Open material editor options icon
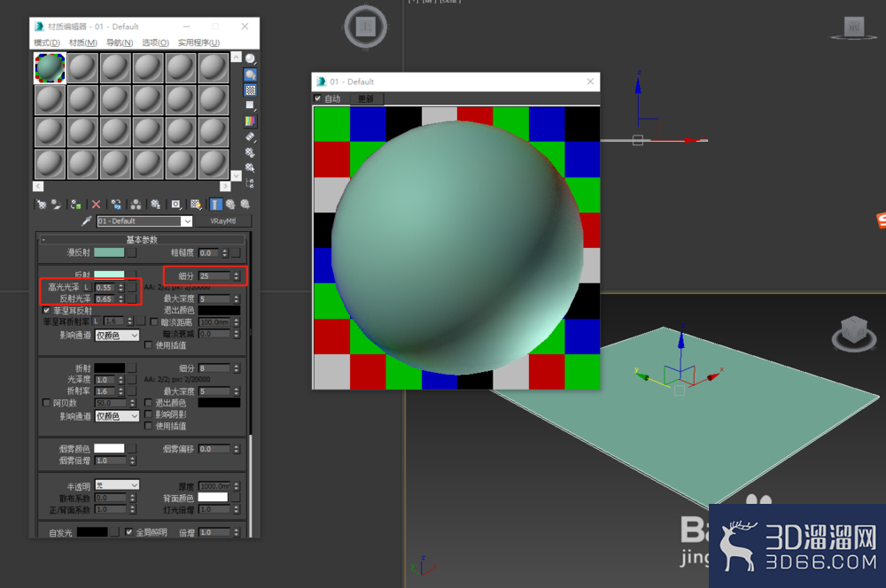886x588 pixels. (x=251, y=152)
